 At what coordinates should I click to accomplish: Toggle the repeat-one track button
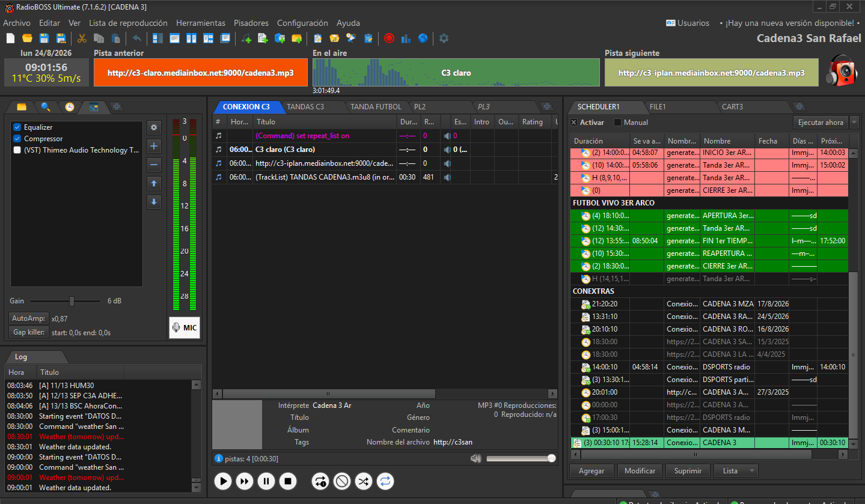(x=320, y=481)
